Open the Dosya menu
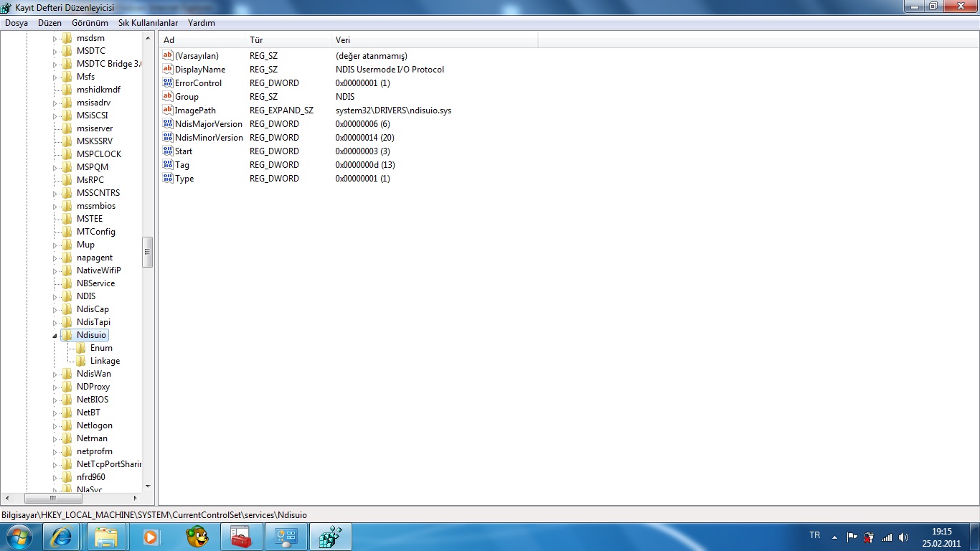Screen dimensions: 980x551 pyautogui.click(x=16, y=23)
